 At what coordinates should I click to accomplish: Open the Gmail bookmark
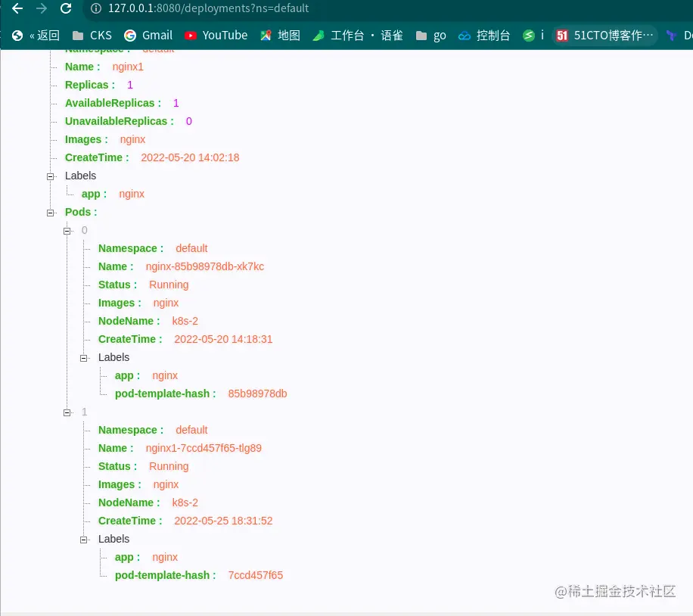148,36
